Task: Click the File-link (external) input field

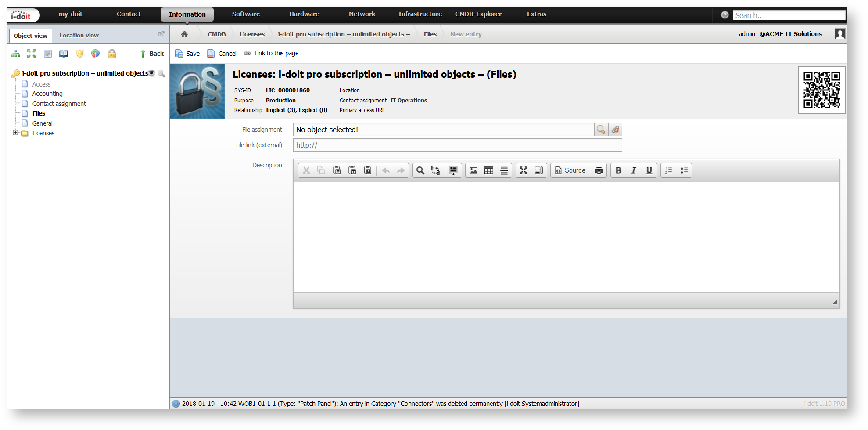Action: [457, 145]
